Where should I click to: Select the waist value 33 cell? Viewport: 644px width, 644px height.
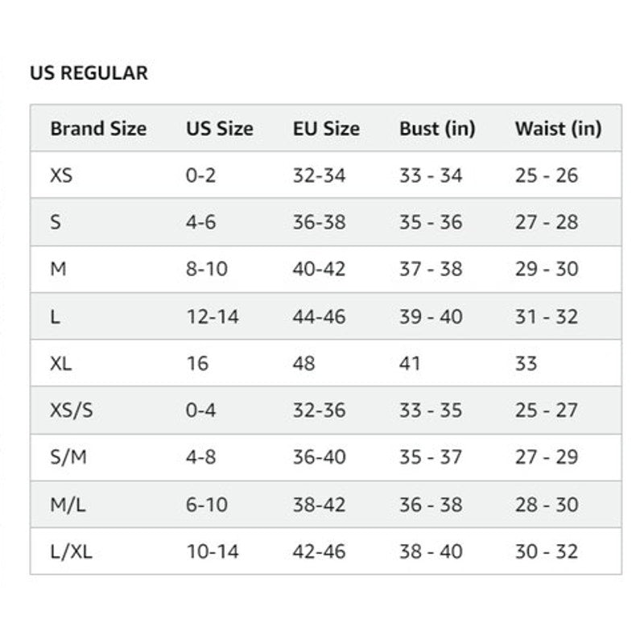(526, 363)
